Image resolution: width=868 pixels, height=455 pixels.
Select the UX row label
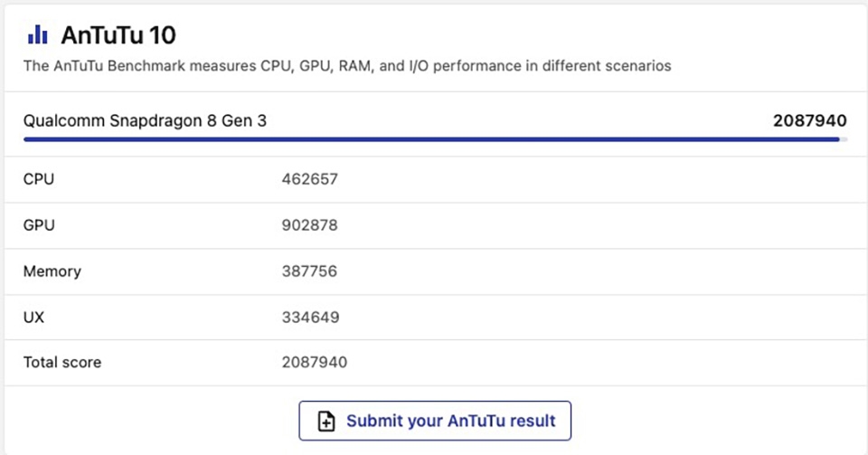tap(33, 318)
